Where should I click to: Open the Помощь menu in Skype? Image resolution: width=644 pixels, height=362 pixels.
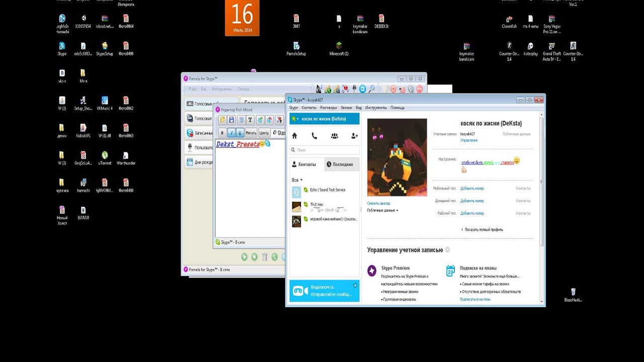(x=397, y=108)
